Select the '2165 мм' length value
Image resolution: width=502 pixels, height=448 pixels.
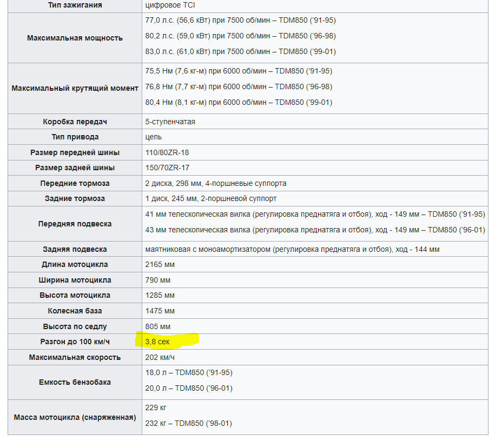pos(160,265)
